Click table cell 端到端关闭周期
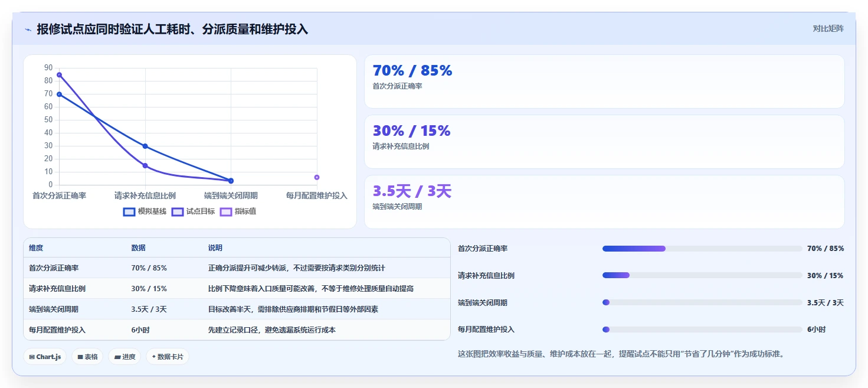Image resolution: width=868 pixels, height=388 pixels. pos(54,309)
